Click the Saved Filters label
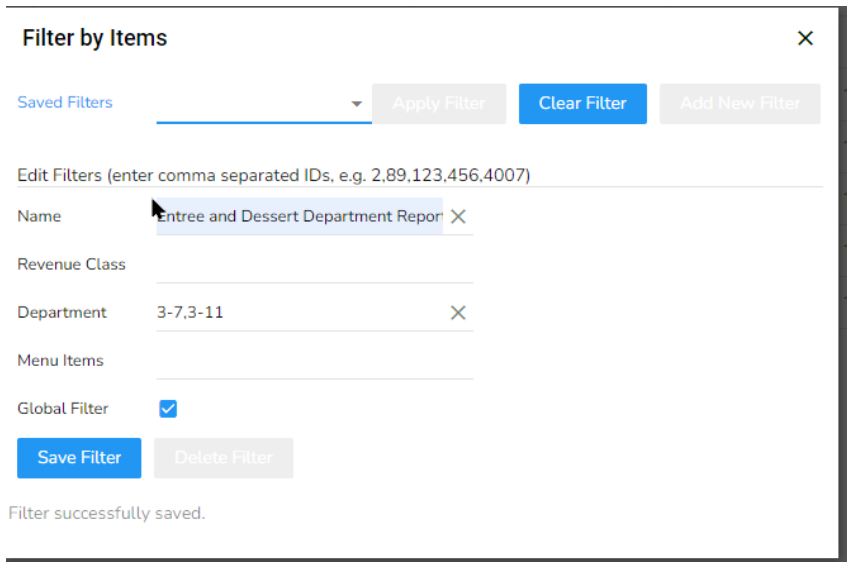 coord(65,102)
